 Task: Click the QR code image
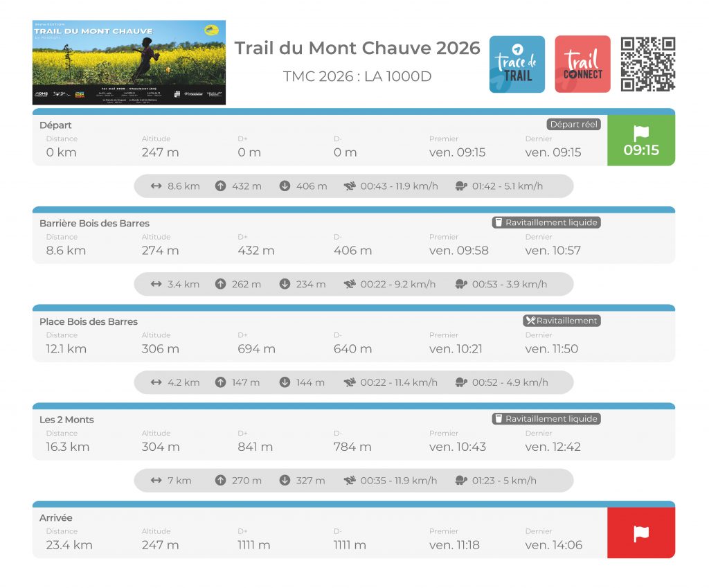click(647, 64)
